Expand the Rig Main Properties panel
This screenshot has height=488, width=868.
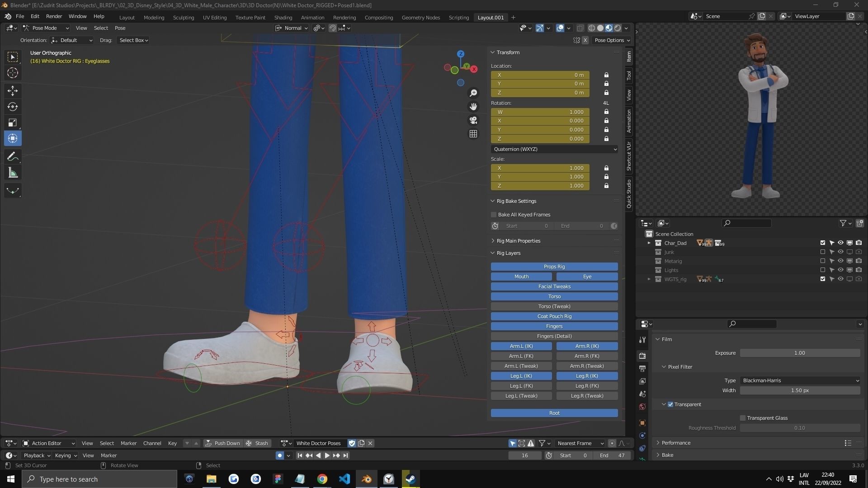[518, 241]
